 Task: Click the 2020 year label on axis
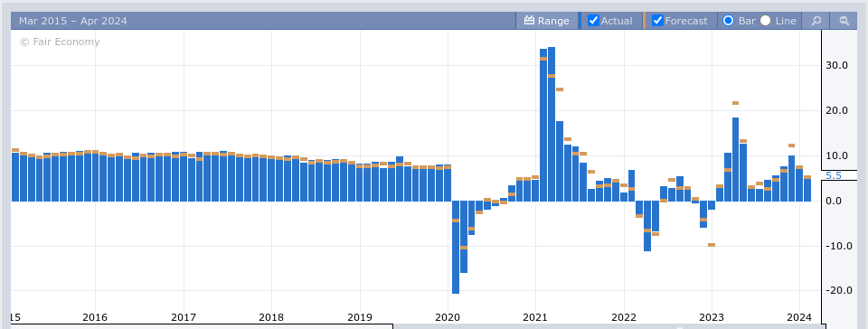tap(448, 318)
